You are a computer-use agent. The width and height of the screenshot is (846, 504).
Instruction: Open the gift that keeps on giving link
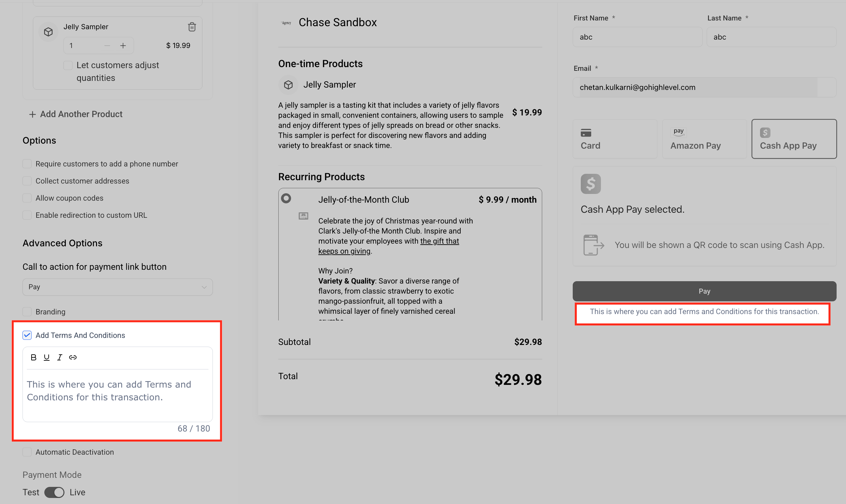pyautogui.click(x=439, y=241)
